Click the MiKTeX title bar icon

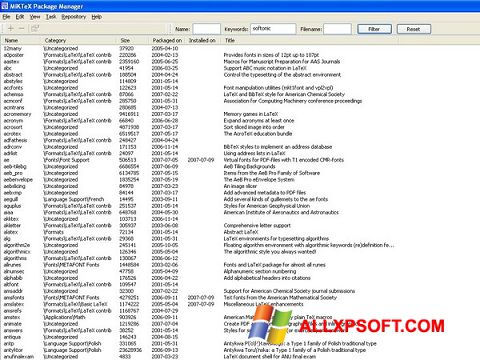[4, 6]
